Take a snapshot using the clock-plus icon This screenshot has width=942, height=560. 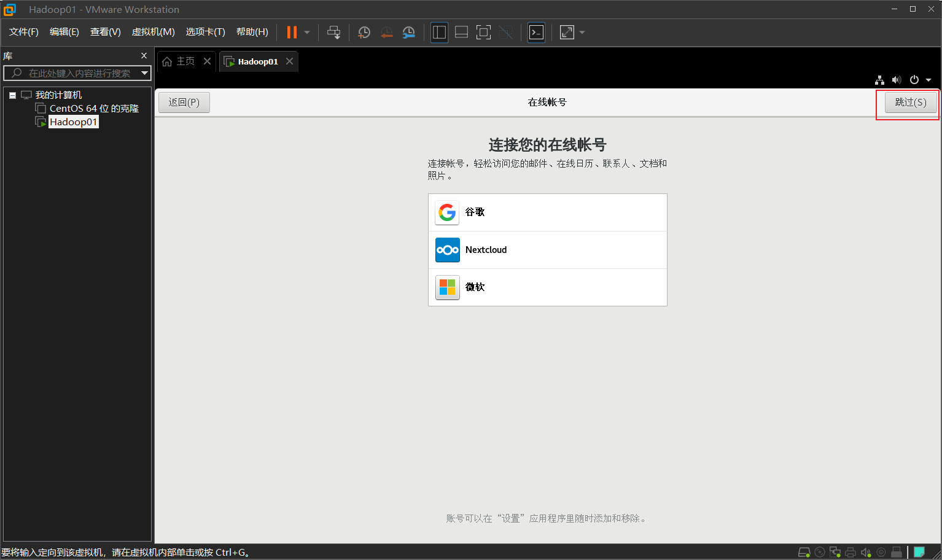pos(364,33)
